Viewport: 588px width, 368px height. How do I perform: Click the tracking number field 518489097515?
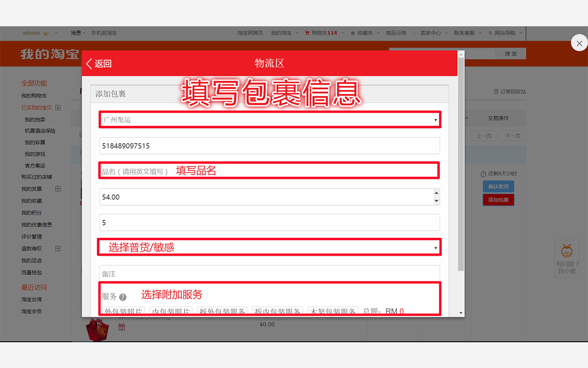pos(270,146)
